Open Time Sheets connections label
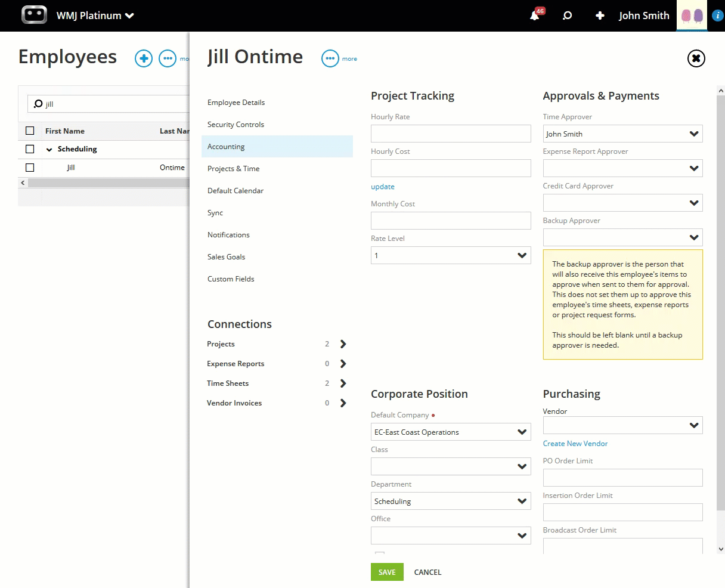 pos(228,383)
